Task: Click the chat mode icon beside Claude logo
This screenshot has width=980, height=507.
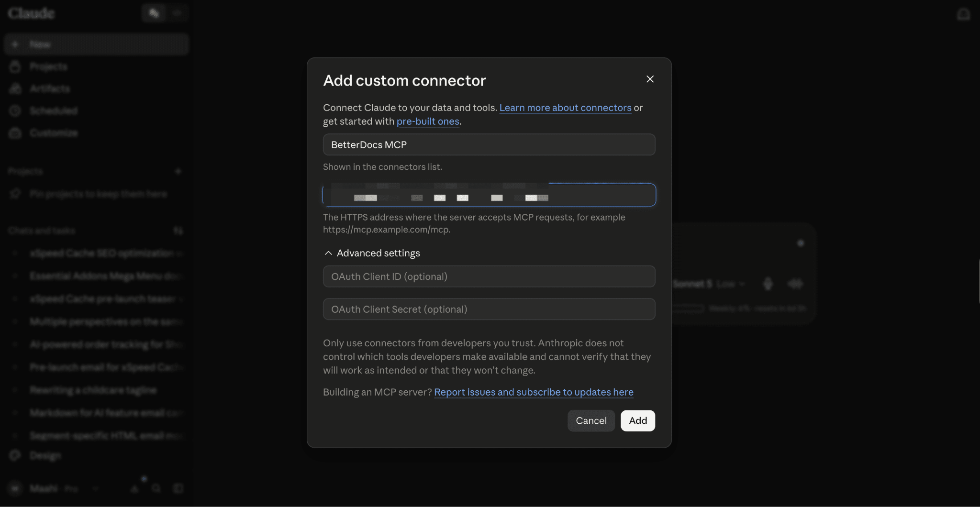Action: pos(154,13)
